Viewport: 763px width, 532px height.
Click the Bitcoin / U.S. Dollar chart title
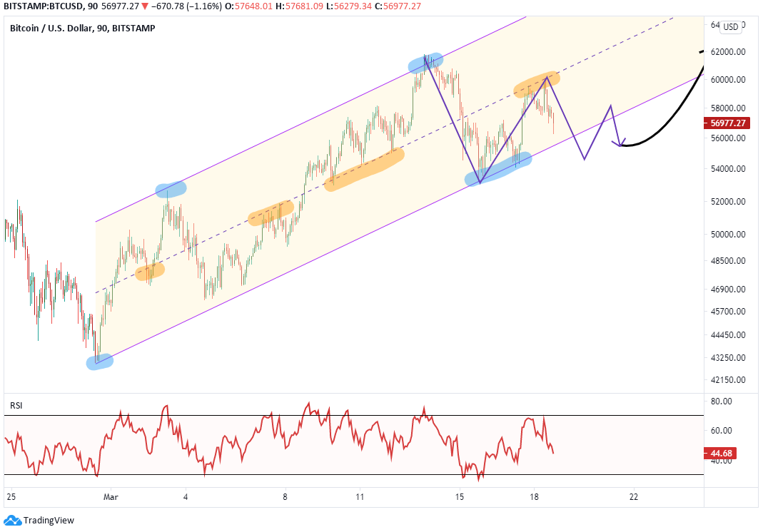83,29
